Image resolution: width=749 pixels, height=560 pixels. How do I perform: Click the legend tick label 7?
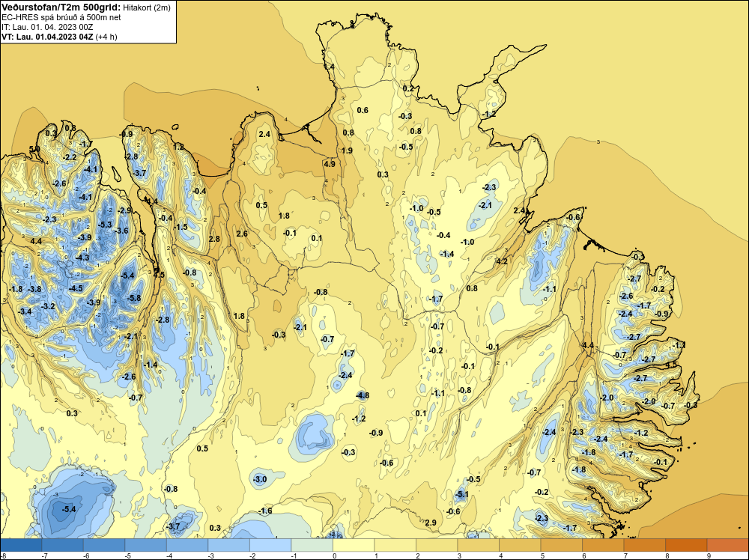click(x=625, y=556)
